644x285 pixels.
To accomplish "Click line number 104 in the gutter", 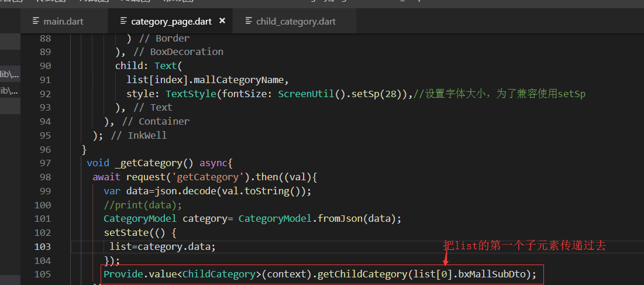I will (43, 260).
